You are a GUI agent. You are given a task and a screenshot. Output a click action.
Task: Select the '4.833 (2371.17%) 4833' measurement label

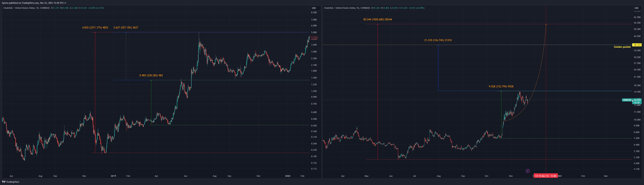[95, 27]
